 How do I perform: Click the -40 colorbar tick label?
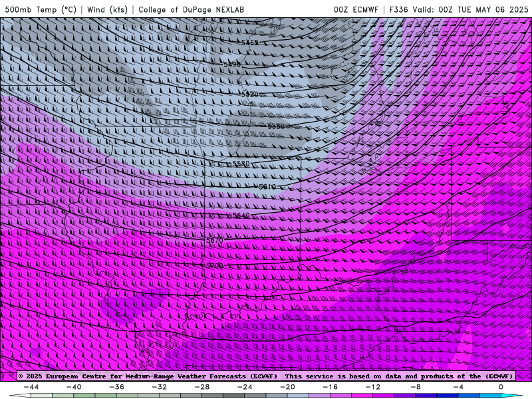[74, 387]
